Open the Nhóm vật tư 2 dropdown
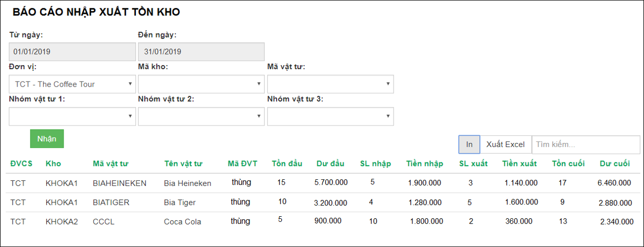This screenshot has height=247, width=644. click(x=201, y=116)
